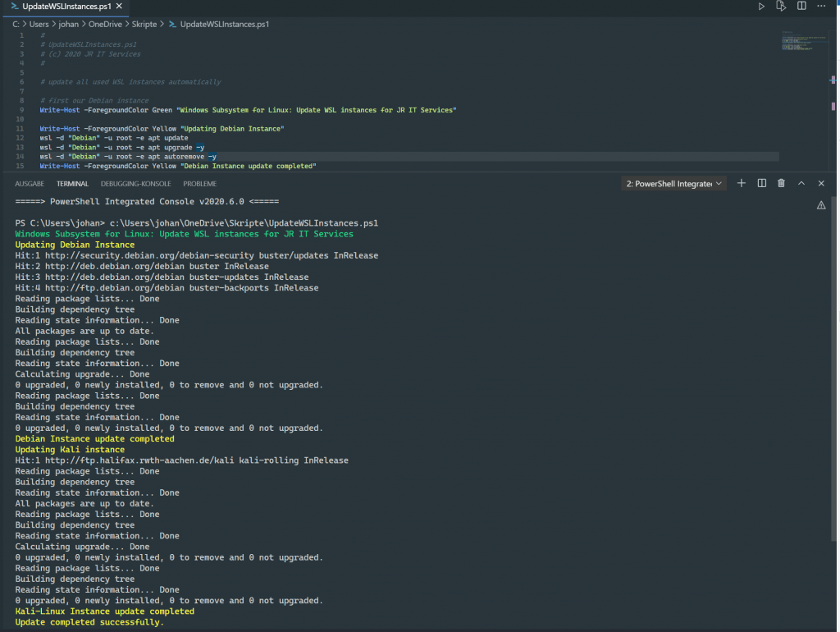Click terminal line 'Hit:4 http://ftp.debian.org' buster-backports
The height and width of the screenshot is (632, 840).
tap(167, 288)
